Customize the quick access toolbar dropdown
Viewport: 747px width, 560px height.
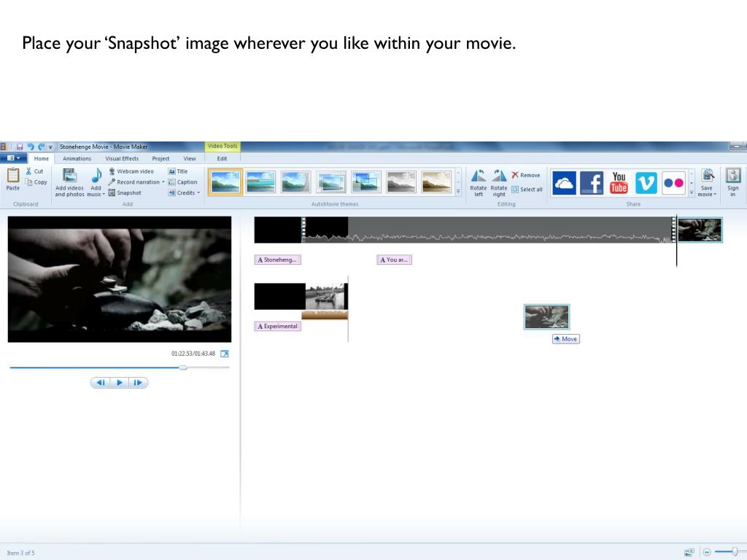pos(50,147)
